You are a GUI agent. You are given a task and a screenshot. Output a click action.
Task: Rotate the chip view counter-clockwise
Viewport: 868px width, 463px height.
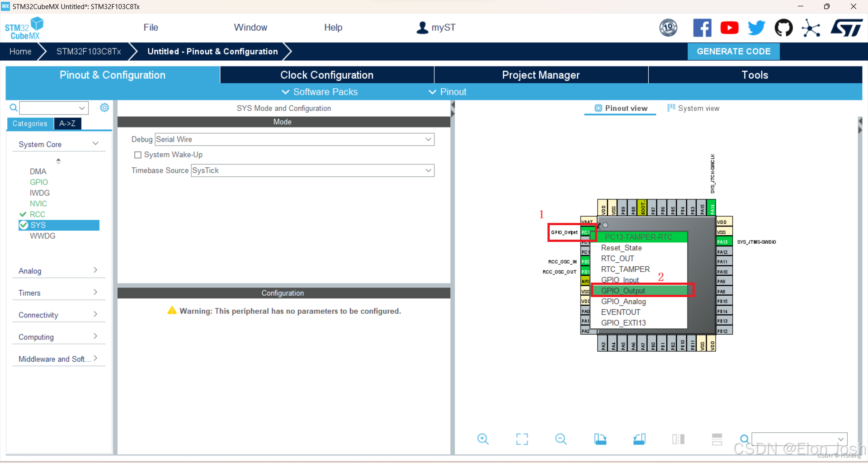[639, 439]
